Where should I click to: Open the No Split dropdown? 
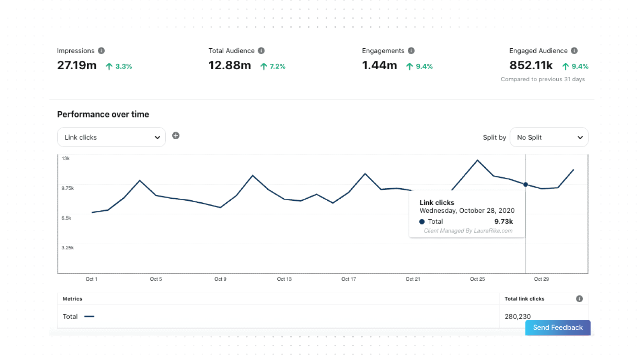click(549, 137)
